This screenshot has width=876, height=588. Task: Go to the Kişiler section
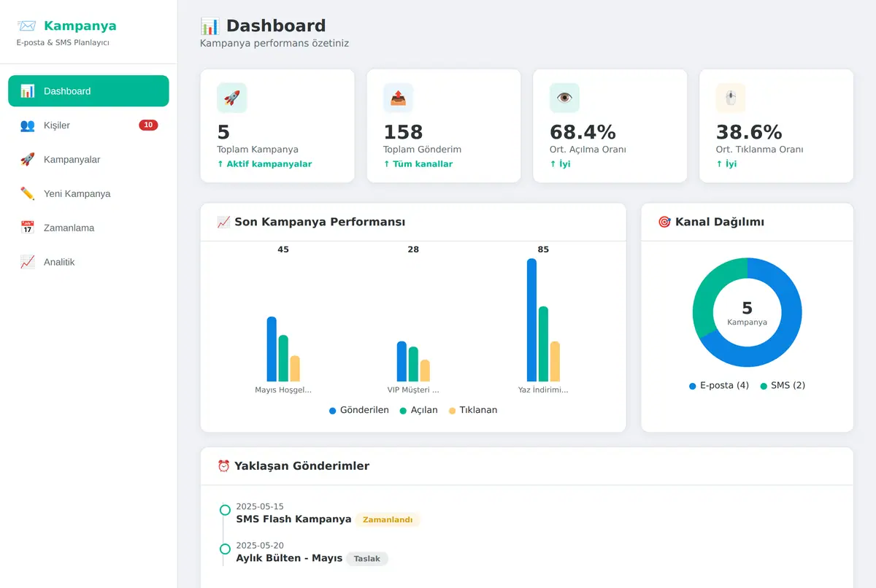click(x=88, y=125)
